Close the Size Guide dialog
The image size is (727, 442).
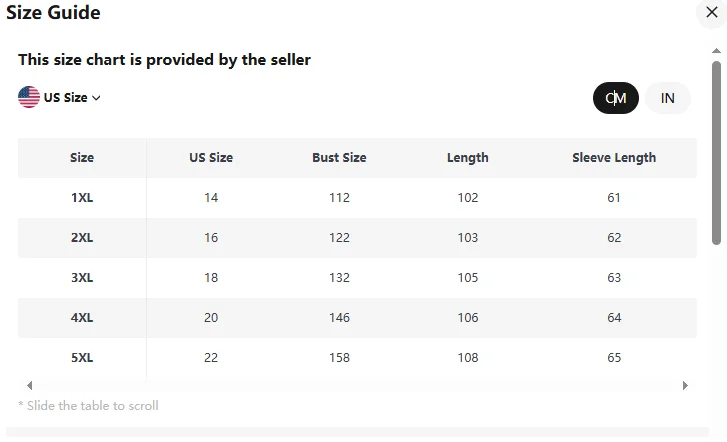[x=708, y=13]
